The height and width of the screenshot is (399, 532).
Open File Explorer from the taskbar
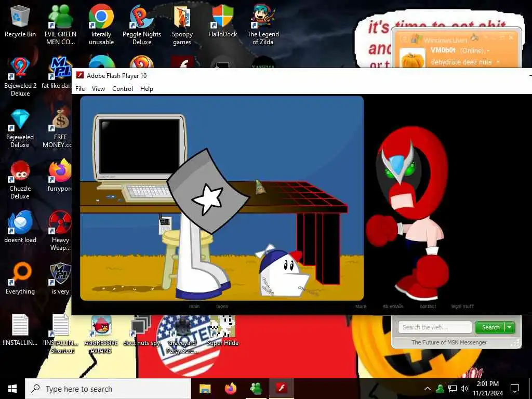(205, 389)
